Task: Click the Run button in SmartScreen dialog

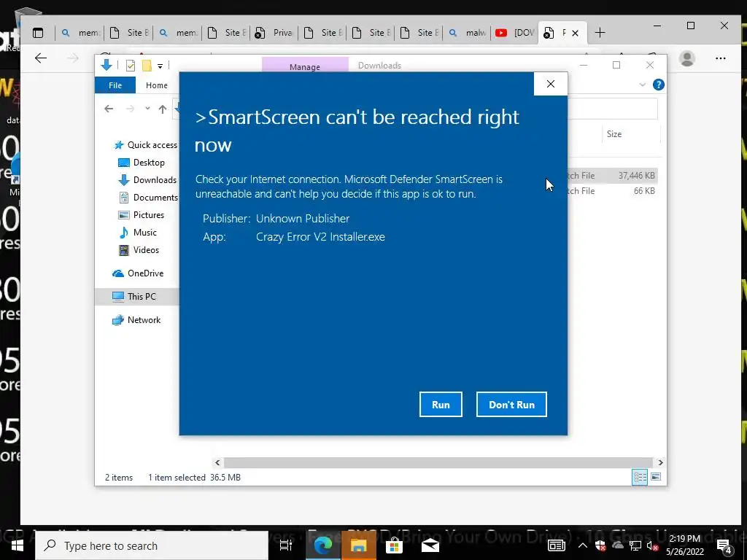Action: (x=441, y=404)
